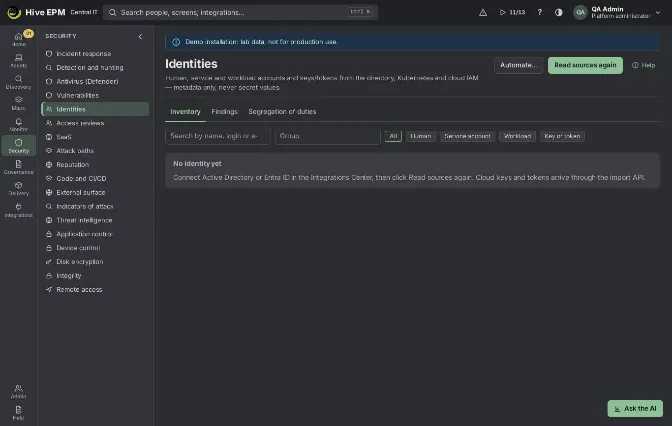The width and height of the screenshot is (672, 426).
Task: Select the Key or token filter chip
Action: (562, 136)
